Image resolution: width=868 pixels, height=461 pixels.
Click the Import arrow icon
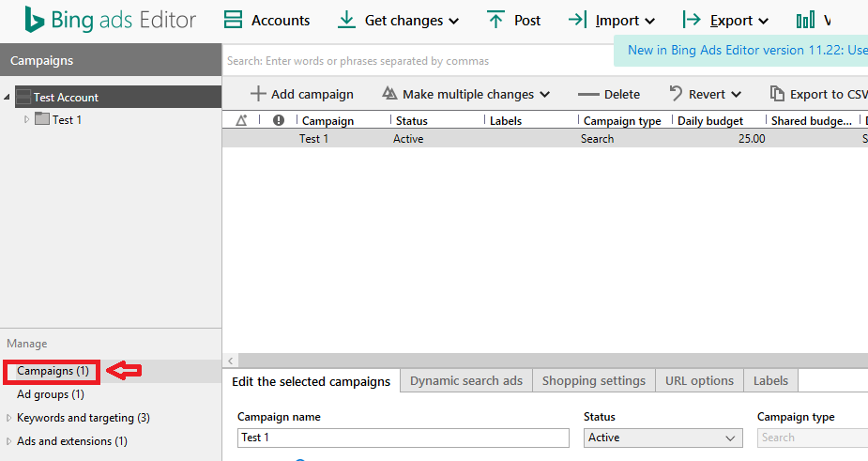pyautogui.click(x=577, y=20)
